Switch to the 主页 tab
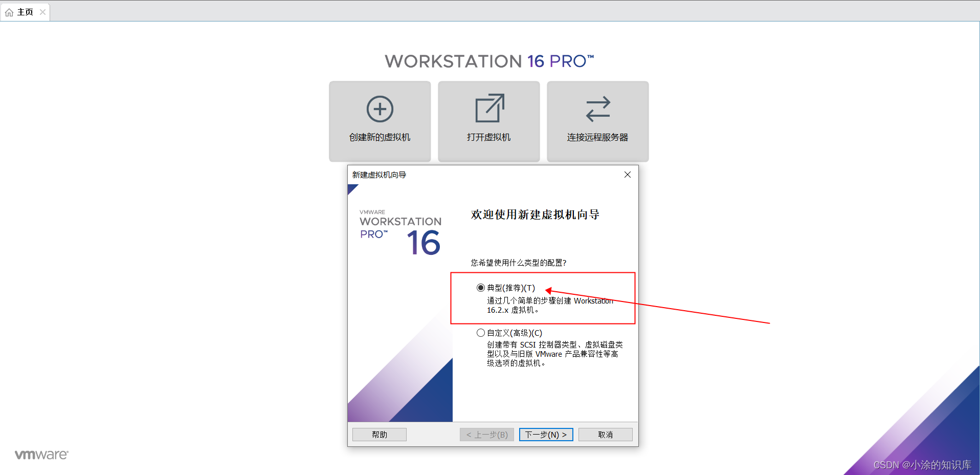The width and height of the screenshot is (980, 475). (25, 12)
